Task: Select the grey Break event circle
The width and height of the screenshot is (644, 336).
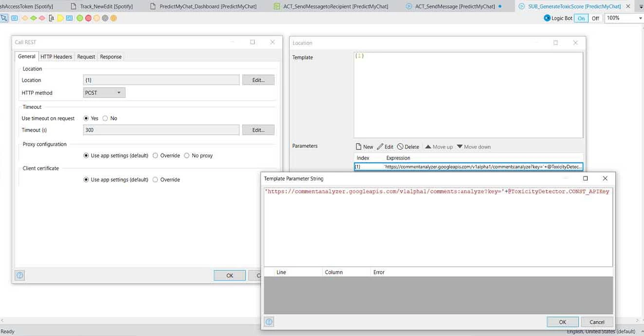Action: click(105, 18)
